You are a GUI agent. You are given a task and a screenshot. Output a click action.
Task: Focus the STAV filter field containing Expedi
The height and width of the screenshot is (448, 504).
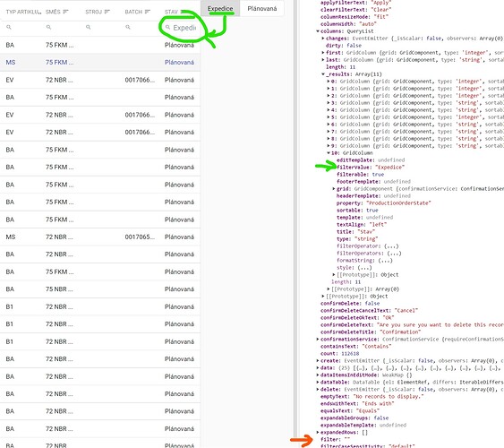tap(180, 28)
